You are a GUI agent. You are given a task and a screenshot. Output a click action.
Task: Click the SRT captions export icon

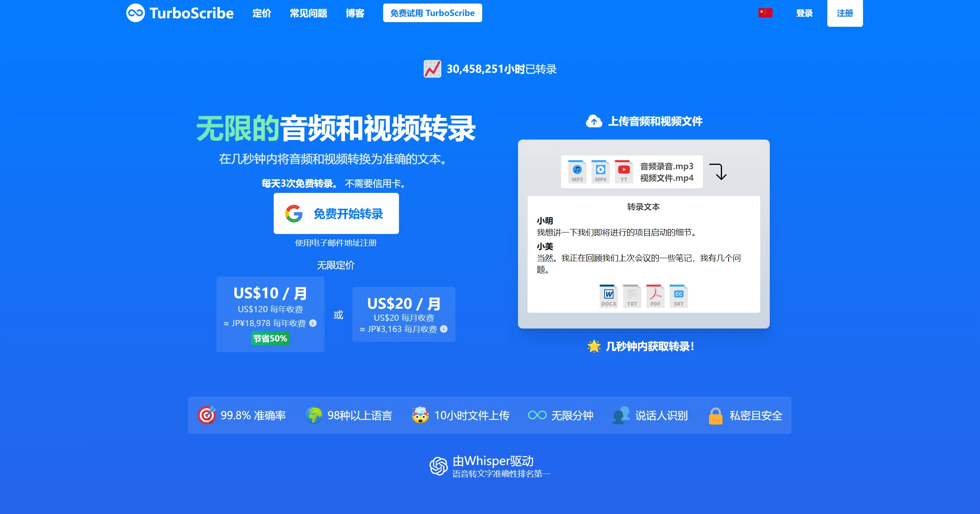coord(678,296)
